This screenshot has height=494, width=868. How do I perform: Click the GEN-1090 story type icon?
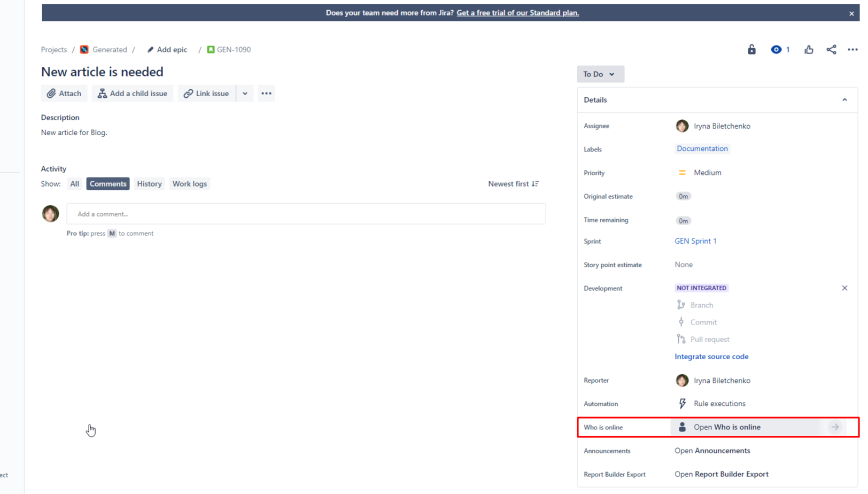point(211,50)
